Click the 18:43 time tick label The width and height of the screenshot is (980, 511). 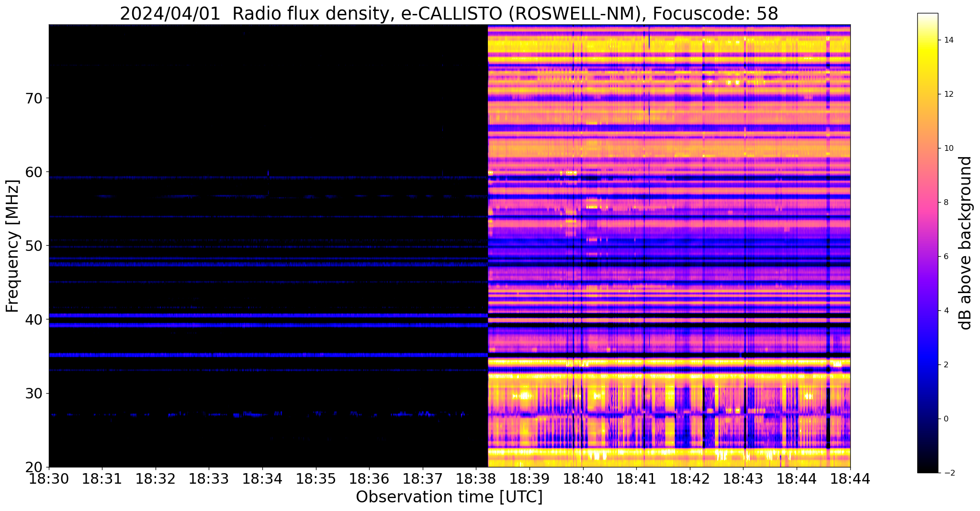pyautogui.click(x=743, y=478)
